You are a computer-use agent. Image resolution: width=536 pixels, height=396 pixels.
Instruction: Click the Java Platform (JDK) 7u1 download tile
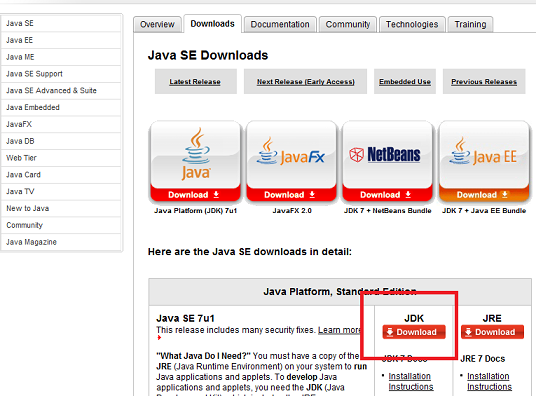coord(195,161)
